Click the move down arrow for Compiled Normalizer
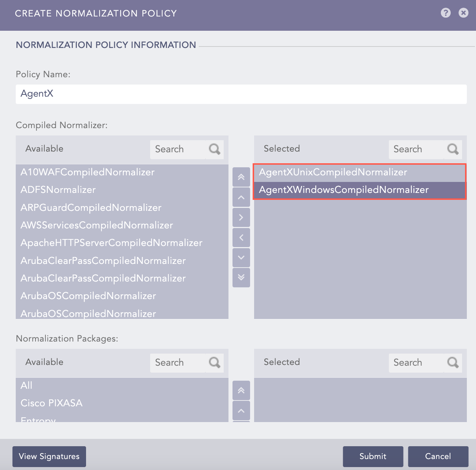The image size is (476, 470). tap(241, 257)
